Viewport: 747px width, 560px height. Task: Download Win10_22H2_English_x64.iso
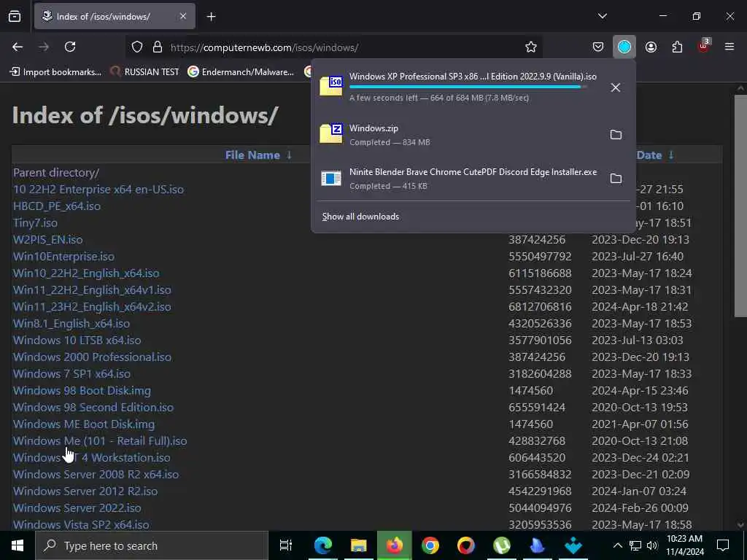coord(86,273)
